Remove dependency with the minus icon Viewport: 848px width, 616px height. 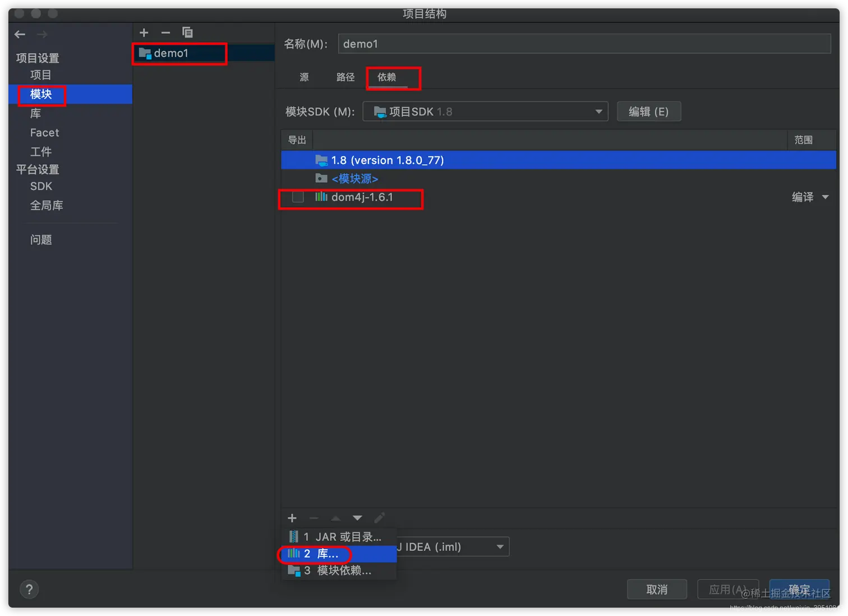pyautogui.click(x=314, y=518)
